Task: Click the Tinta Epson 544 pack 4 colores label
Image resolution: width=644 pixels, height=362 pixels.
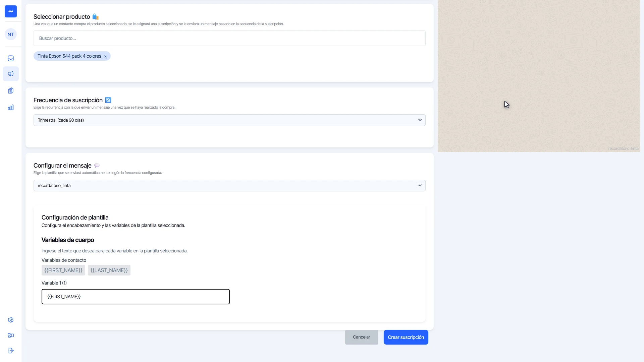Action: coord(69,56)
